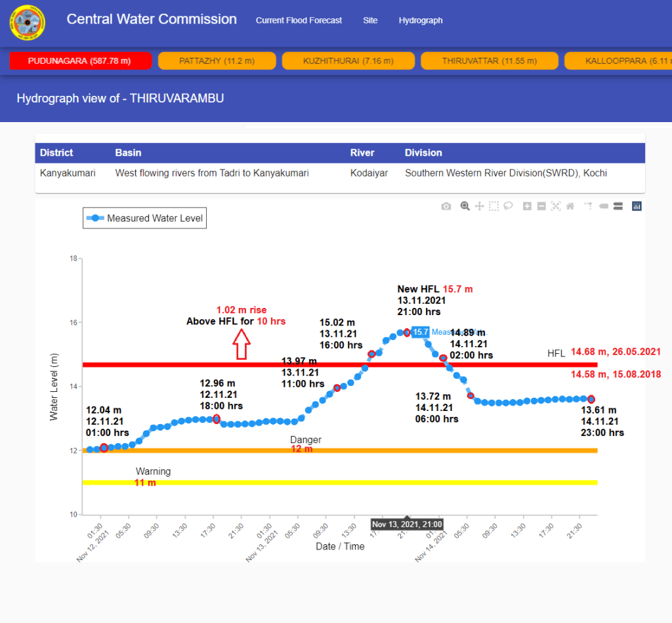Screen dimensions: 672x623
Task: Select the Lasso Select tool
Action: [508, 206]
